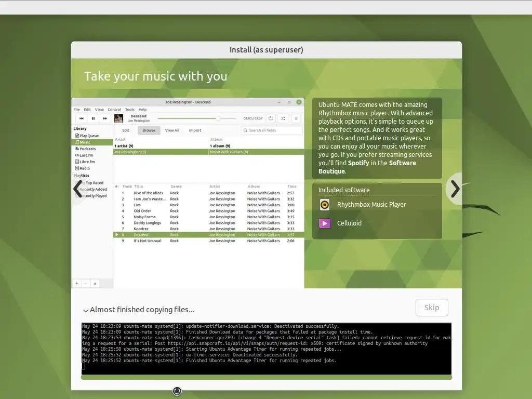Click the 'Rhythmbox Music Player' label
Viewport: 532px width, 399px height.
click(x=371, y=205)
